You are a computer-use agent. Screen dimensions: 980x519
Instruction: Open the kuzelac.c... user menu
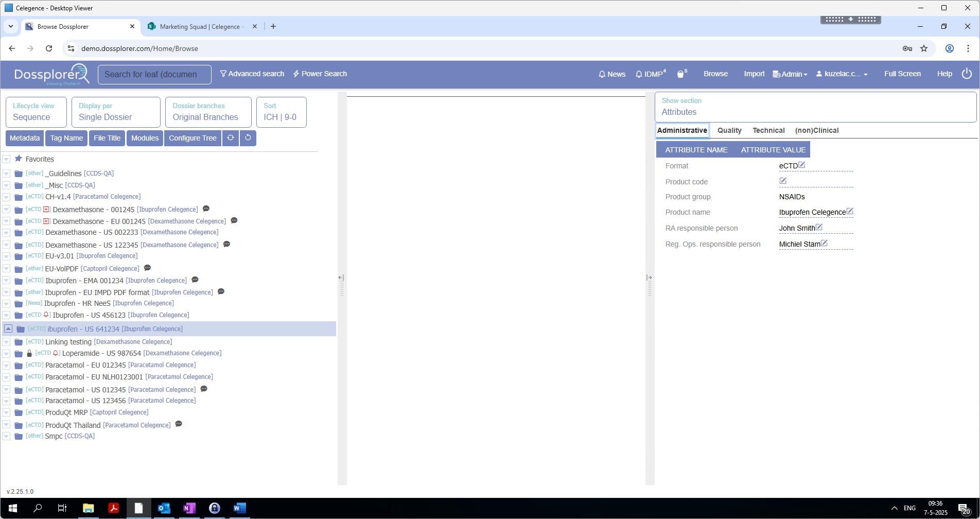[x=842, y=74]
